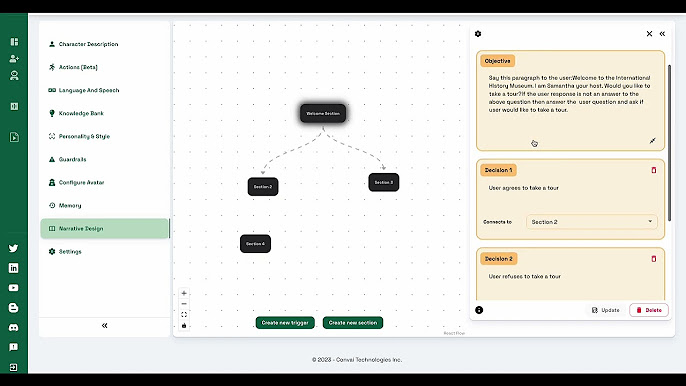686x386 pixels.
Task: Select the Welcome Section node
Action: [x=323, y=113]
